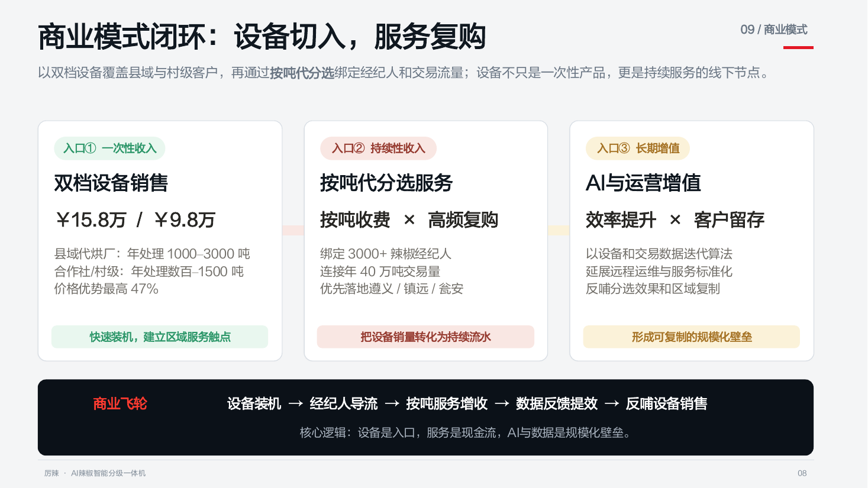Click the page label 09 / 商业模式
The image size is (868, 488).
click(773, 30)
